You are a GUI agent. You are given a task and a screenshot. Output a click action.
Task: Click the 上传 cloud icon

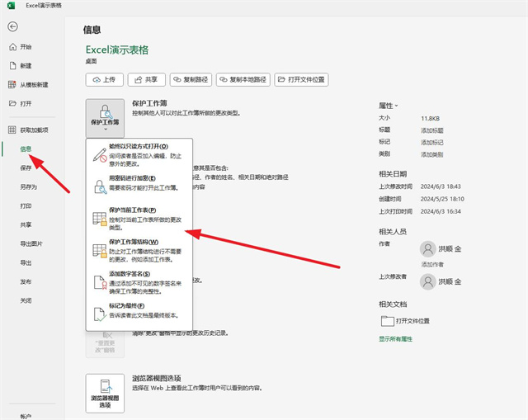click(x=97, y=80)
